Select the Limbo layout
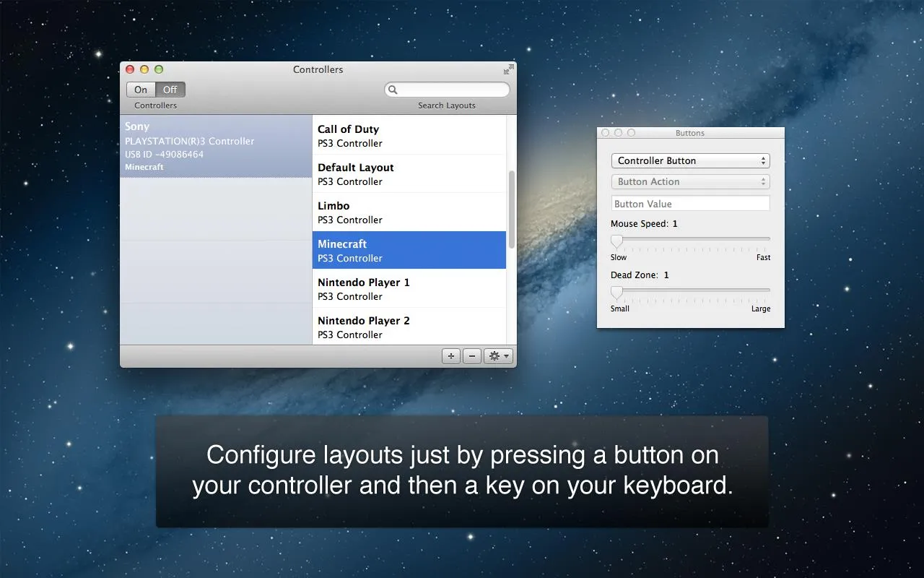924x578 pixels. pos(409,212)
